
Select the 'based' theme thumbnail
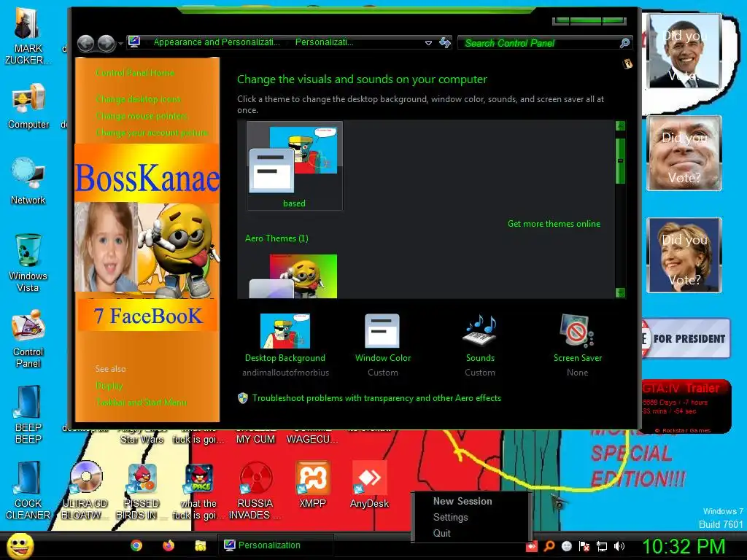(295, 166)
